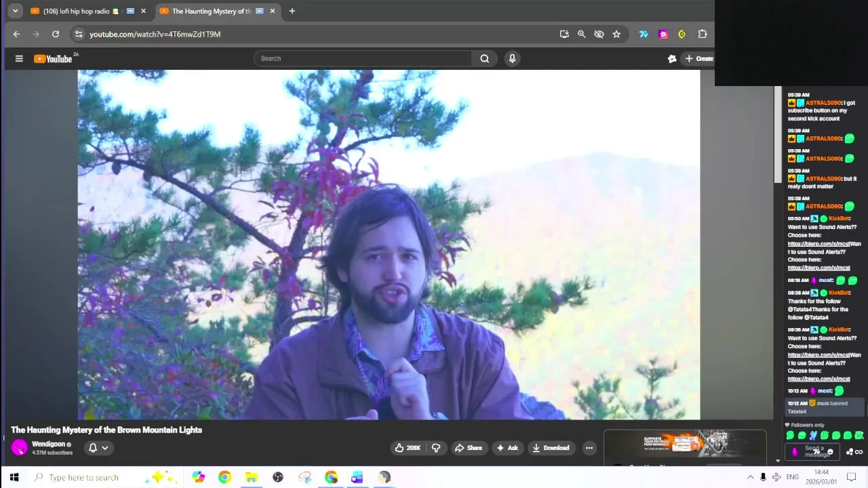Click the crossed-eye tracking protection icon

click(x=599, y=34)
